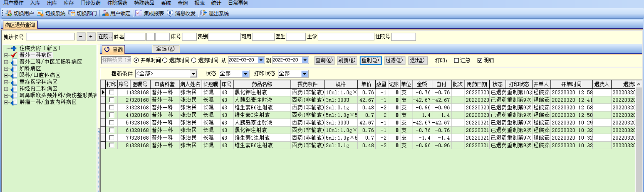This screenshot has height=192, width=644.
Task: Click the 主诊 input field
Action: point(346,37)
